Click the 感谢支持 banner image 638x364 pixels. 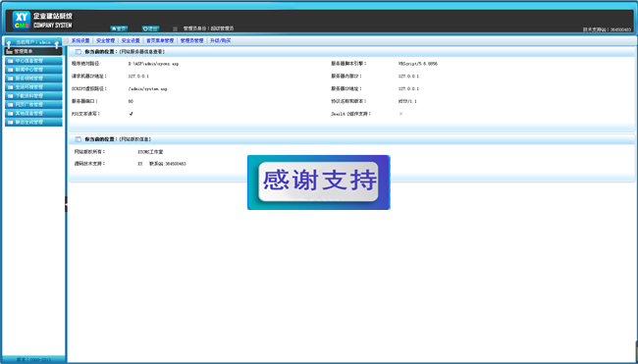coord(319,182)
